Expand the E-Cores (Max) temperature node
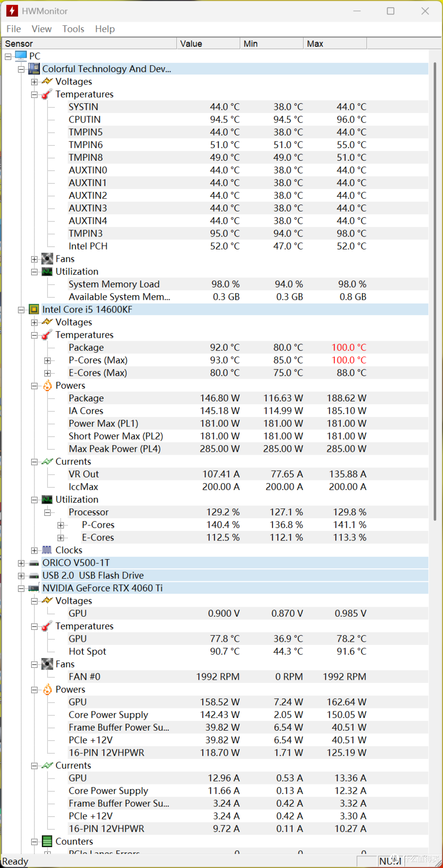This screenshot has width=443, height=868. coord(47,374)
